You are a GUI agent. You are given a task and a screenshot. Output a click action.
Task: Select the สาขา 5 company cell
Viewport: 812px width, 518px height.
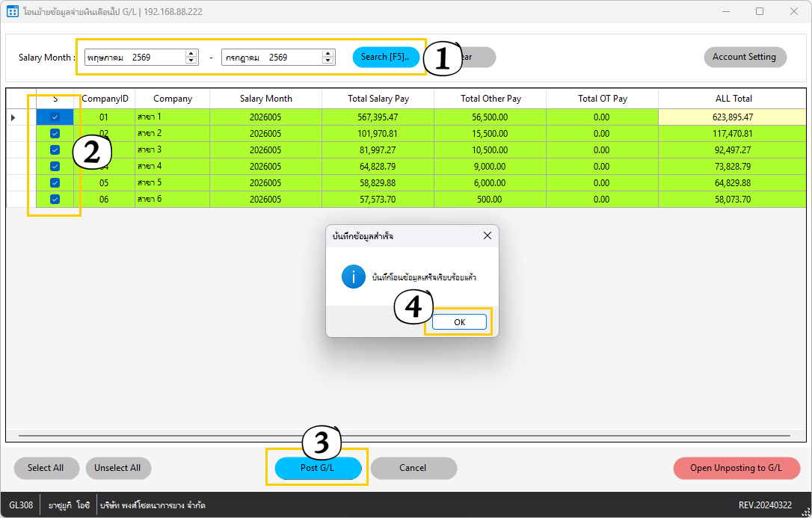(x=173, y=182)
